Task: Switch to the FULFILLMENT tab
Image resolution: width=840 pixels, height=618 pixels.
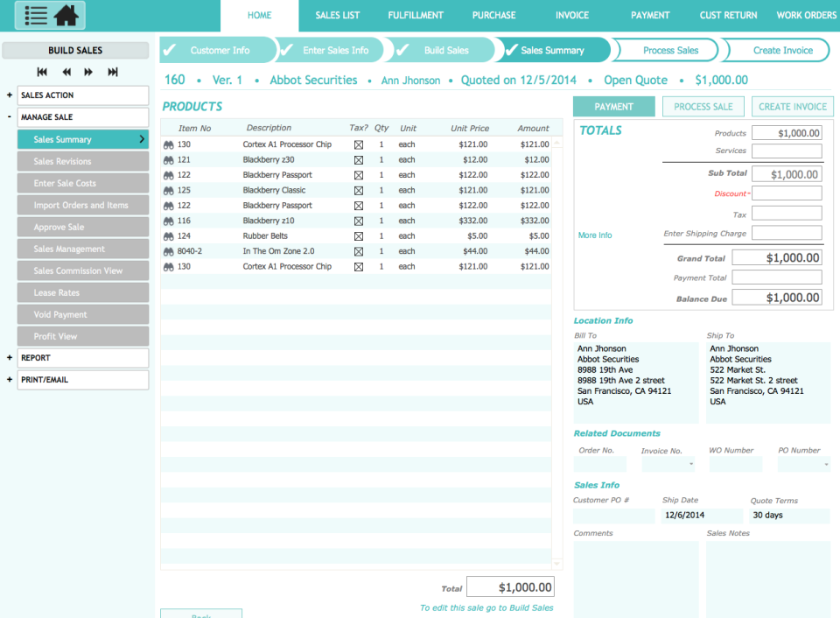Action: [416, 15]
